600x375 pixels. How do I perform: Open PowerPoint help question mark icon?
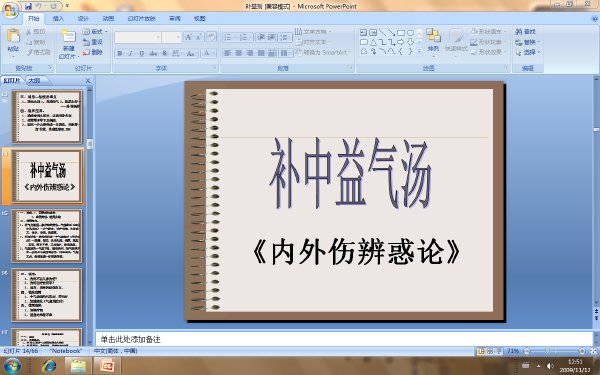coord(594,18)
